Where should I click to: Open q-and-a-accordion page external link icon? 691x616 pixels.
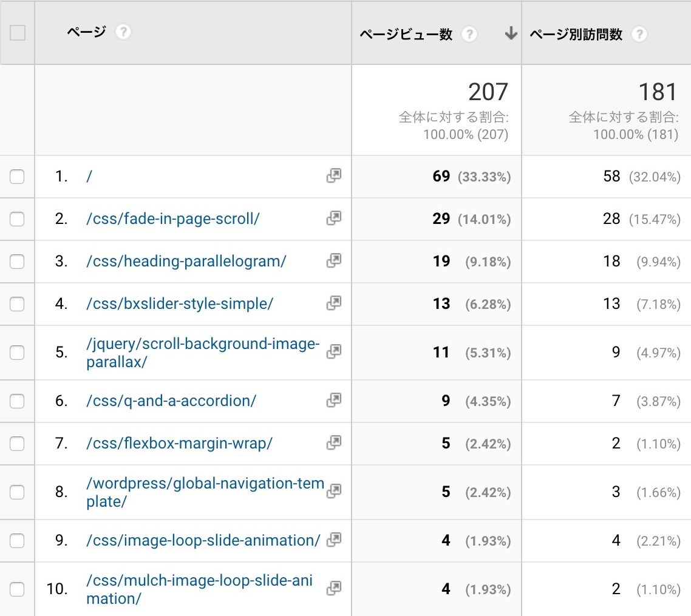(333, 400)
